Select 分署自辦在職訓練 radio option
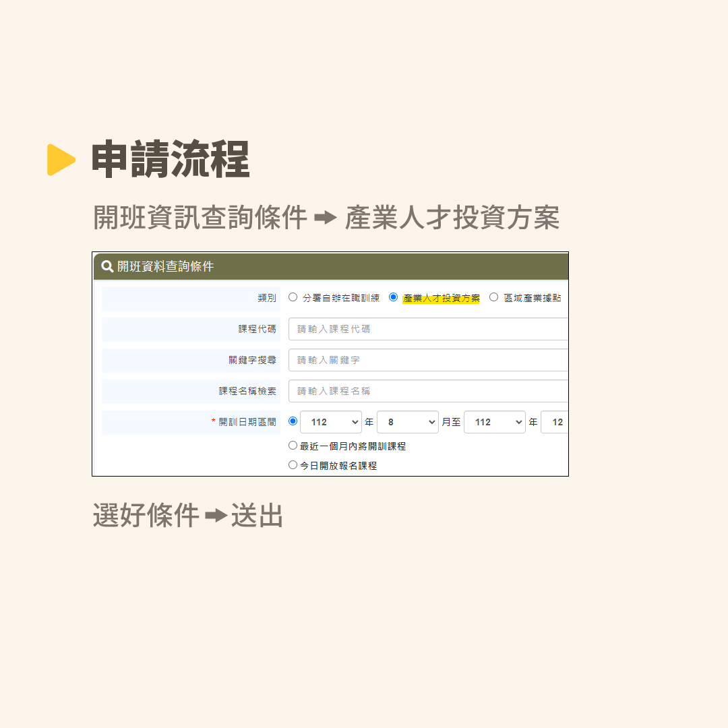The width and height of the screenshot is (728, 728). [293, 297]
